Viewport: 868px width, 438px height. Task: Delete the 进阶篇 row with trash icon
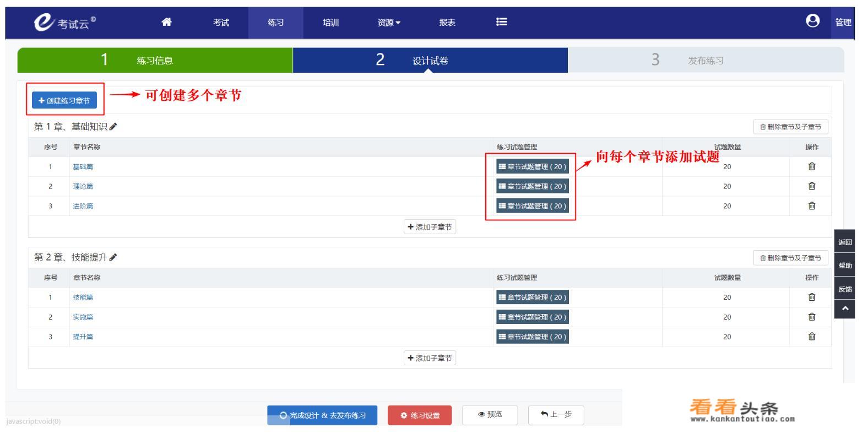pos(811,206)
